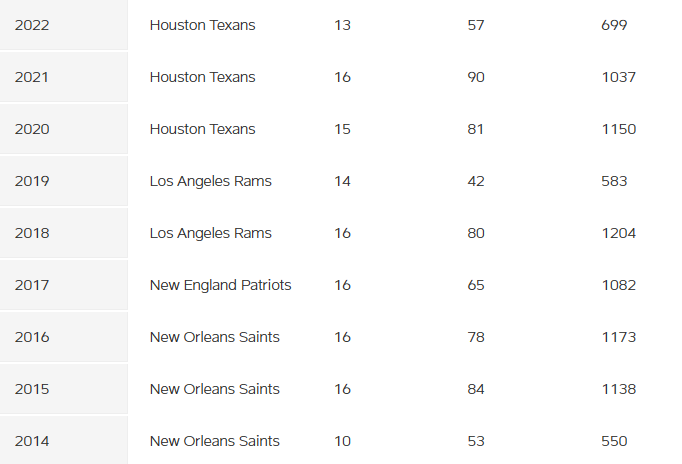682x464 pixels.
Task: Select the 699 value in the 2022 row
Action: [x=614, y=25]
